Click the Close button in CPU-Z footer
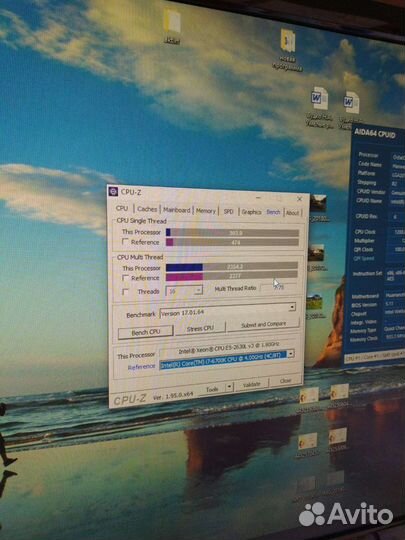This screenshot has height=540, width=405. pyautogui.click(x=285, y=381)
